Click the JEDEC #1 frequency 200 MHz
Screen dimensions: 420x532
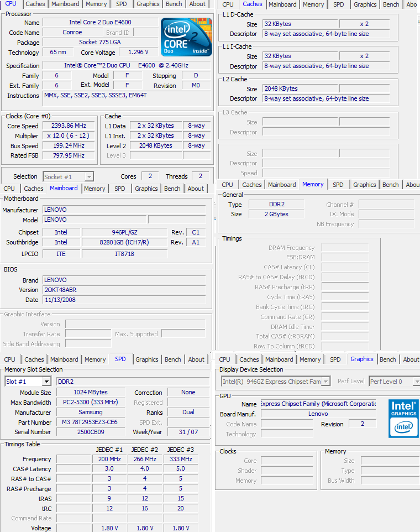tap(109, 459)
